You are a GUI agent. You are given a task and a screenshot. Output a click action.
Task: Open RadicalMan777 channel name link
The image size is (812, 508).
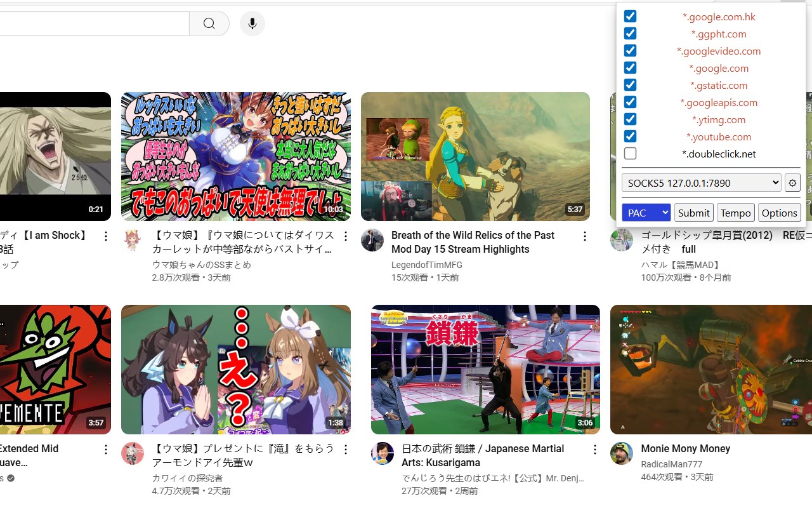(672, 464)
